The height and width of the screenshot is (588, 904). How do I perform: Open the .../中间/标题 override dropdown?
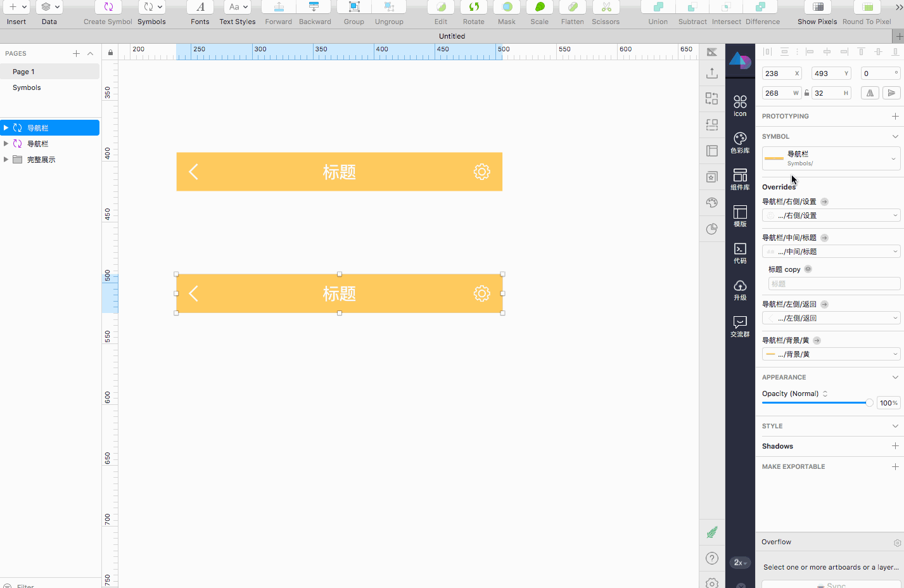tap(831, 252)
